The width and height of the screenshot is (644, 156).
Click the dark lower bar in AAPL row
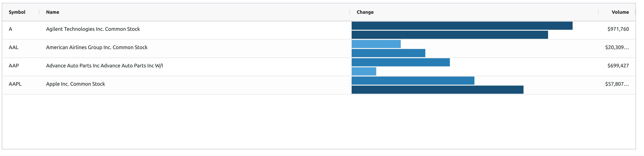pyautogui.click(x=437, y=90)
